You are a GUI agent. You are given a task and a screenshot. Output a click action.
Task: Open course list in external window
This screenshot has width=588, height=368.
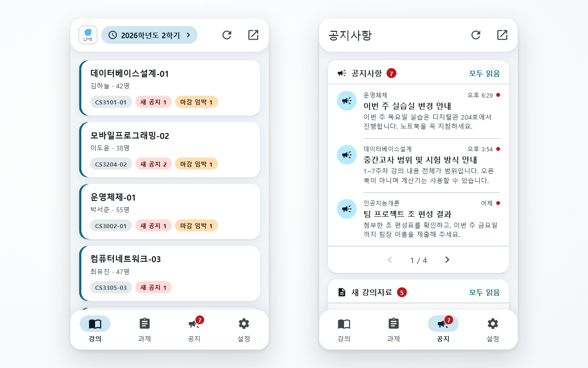click(x=253, y=35)
